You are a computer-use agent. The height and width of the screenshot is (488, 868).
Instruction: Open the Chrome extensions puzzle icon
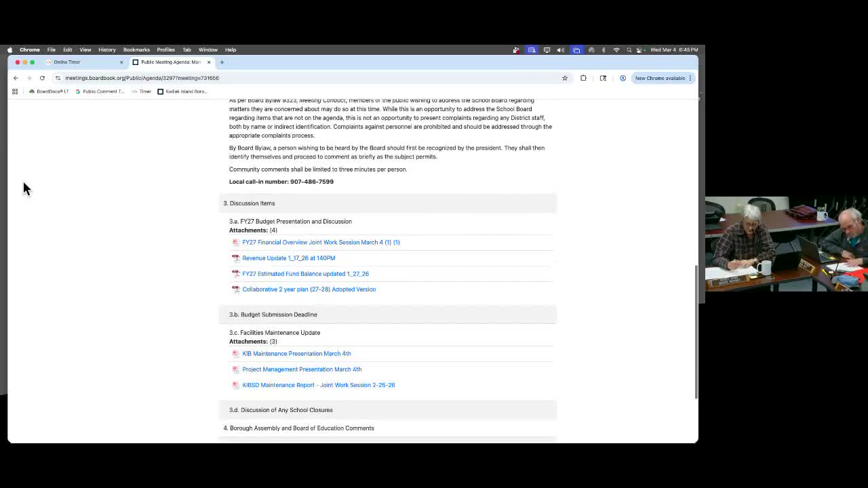click(583, 78)
